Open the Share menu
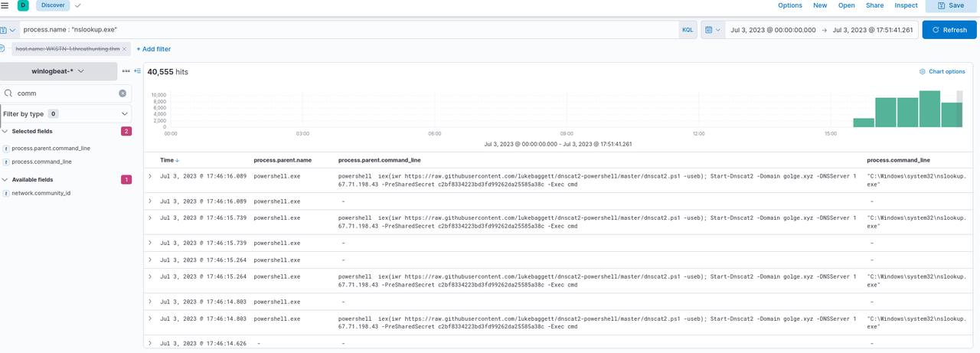980x353 pixels. (874, 5)
